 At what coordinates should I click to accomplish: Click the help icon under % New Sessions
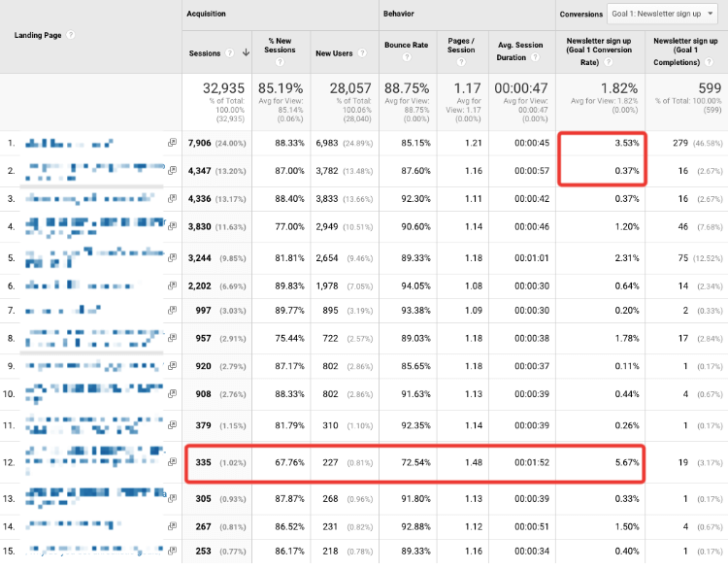click(280, 62)
